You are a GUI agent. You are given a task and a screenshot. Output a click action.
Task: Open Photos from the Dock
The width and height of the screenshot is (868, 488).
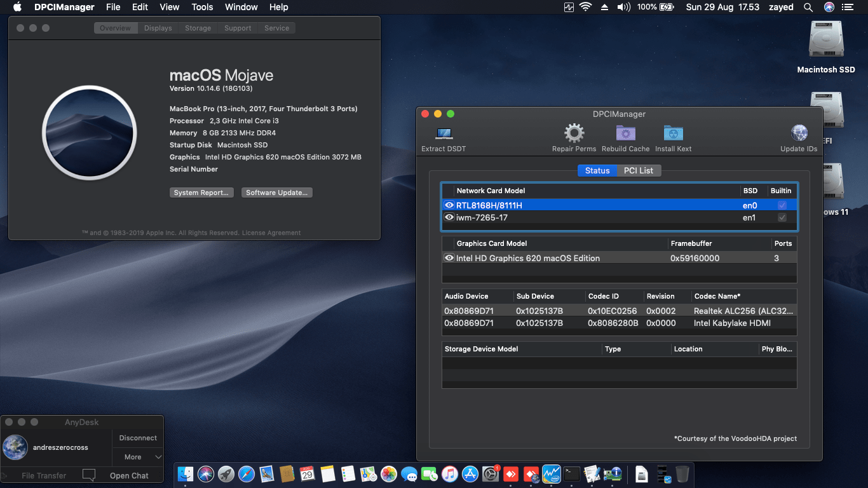click(389, 473)
